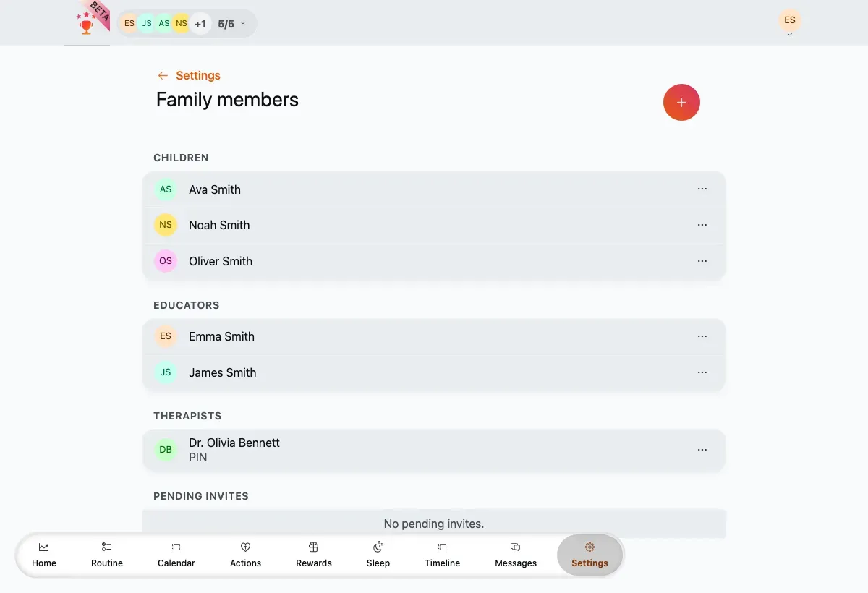Click the Family members page title
868x593 pixels.
[x=227, y=100]
